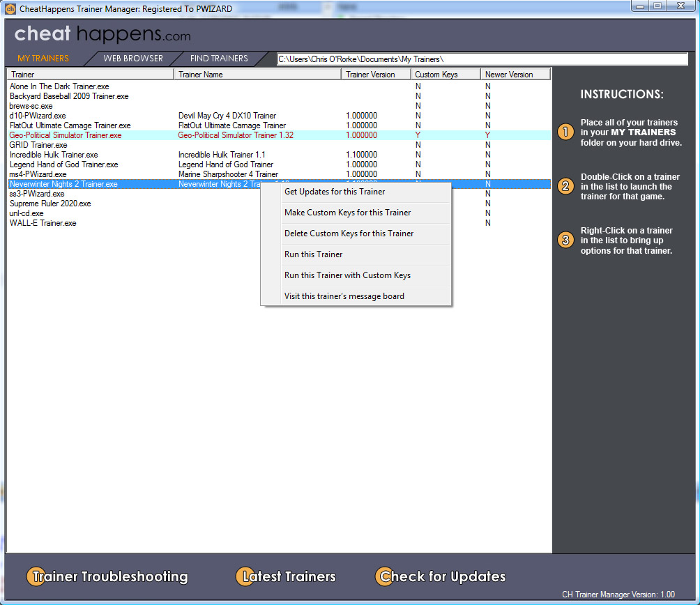Click Check for Updates
The height and width of the screenshot is (605, 700).
[441, 576]
